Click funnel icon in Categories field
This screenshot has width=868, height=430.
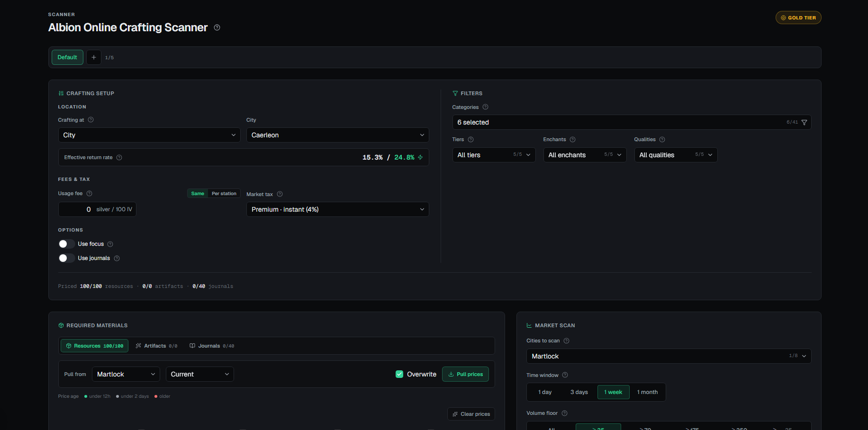click(x=804, y=123)
